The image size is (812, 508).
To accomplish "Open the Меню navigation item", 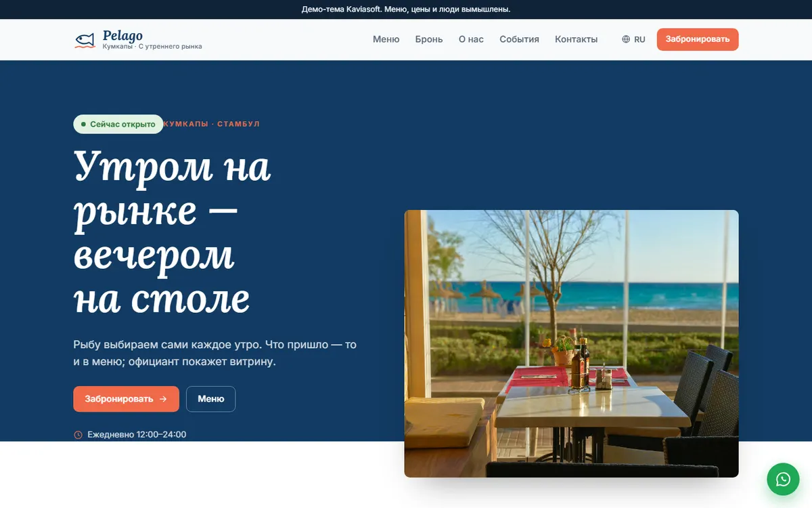I will coord(386,39).
